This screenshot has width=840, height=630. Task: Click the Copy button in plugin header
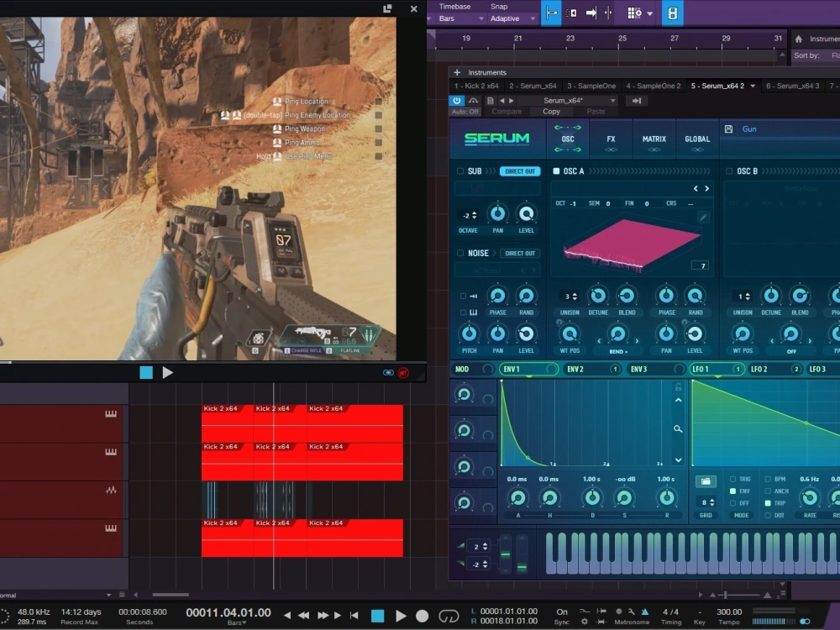551,112
